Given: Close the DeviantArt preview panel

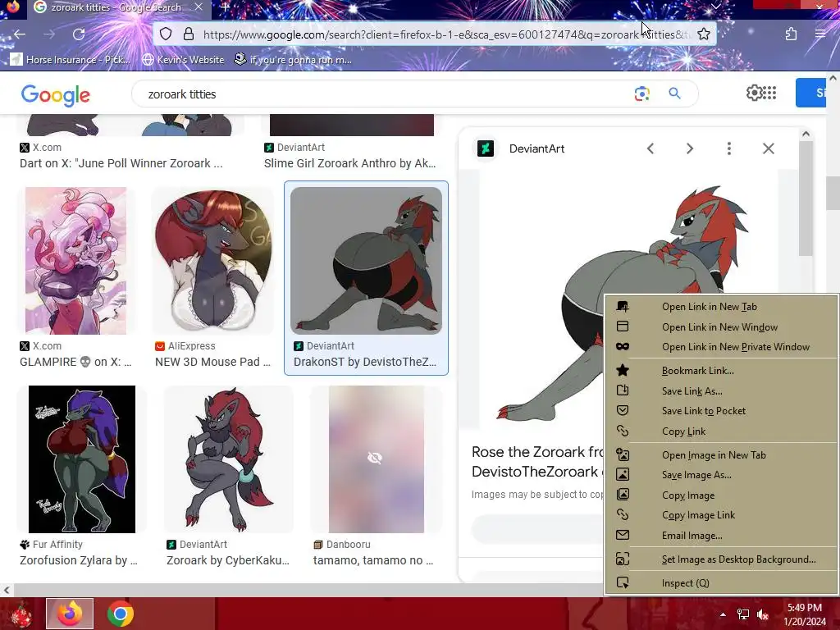Looking at the screenshot, I should (x=768, y=148).
